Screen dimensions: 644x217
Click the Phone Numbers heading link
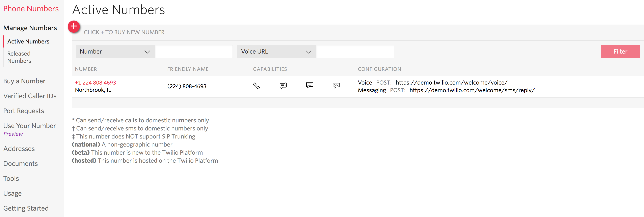[x=31, y=9]
